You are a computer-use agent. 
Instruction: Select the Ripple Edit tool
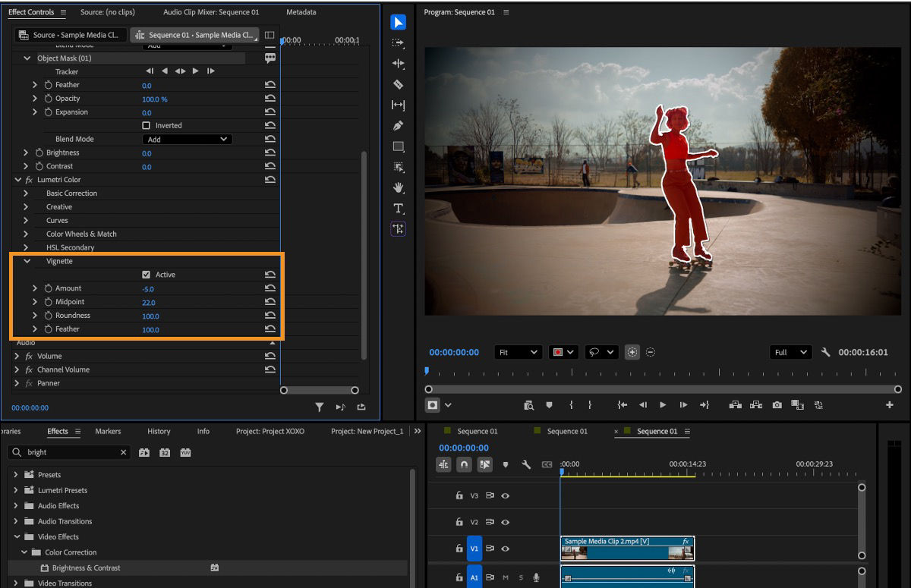click(398, 64)
